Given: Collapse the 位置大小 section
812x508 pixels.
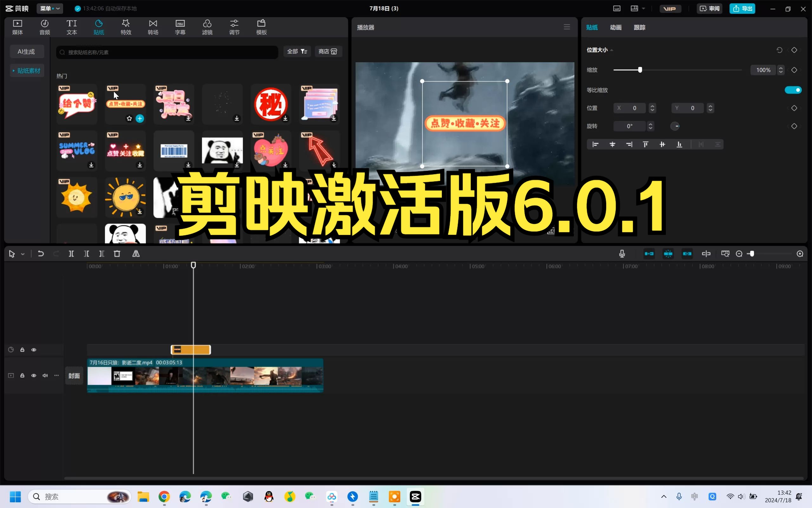Looking at the screenshot, I should [612, 50].
